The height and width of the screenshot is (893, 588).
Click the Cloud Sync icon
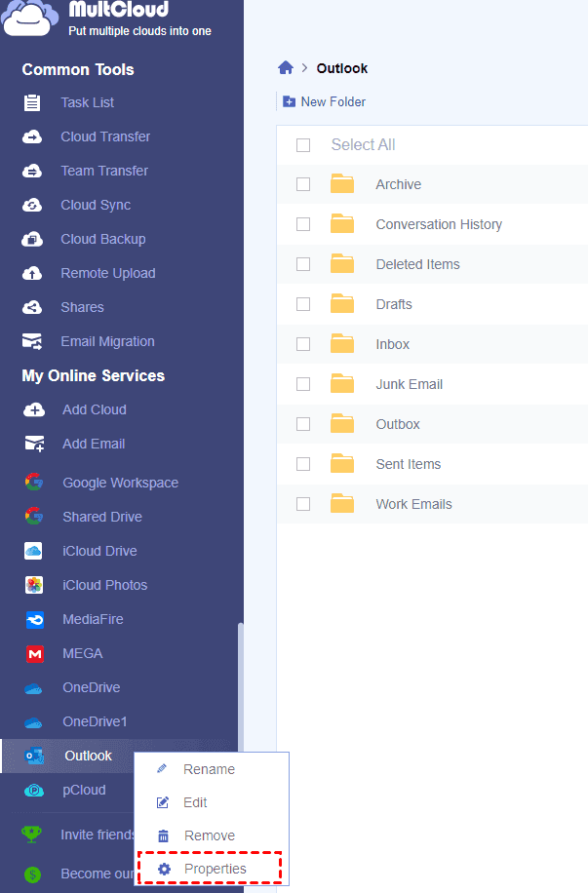(32, 205)
